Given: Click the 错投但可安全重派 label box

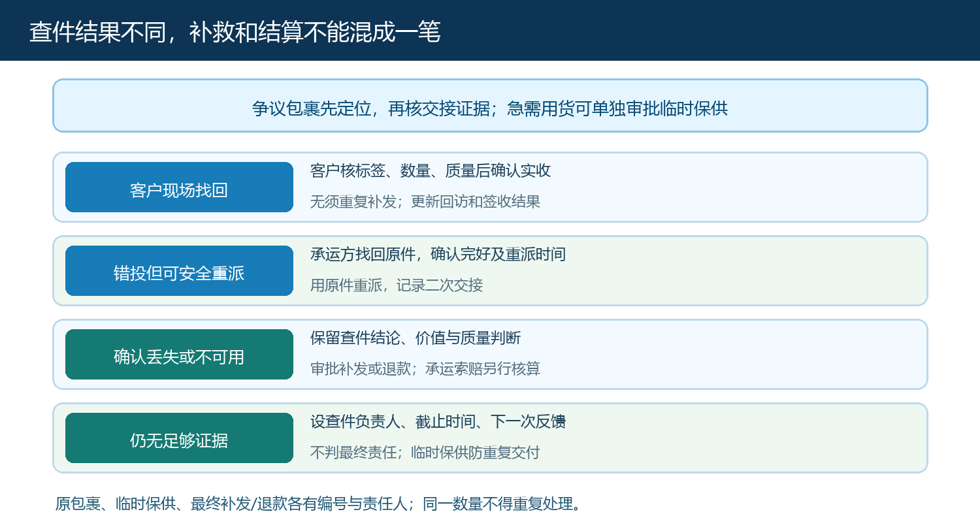Looking at the screenshot, I should point(179,271).
